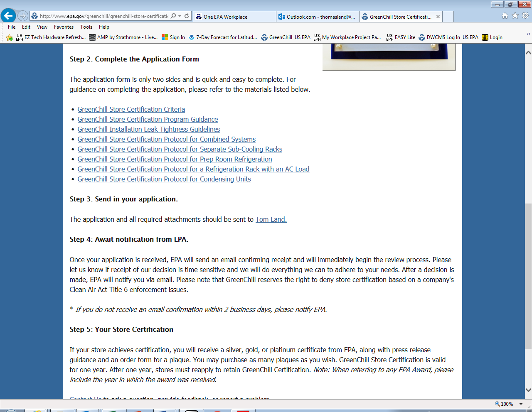Screen dimensions: 532x412
Task: Click the 'Step 4: Await notification from EPA.' heading
Action: tap(129, 239)
